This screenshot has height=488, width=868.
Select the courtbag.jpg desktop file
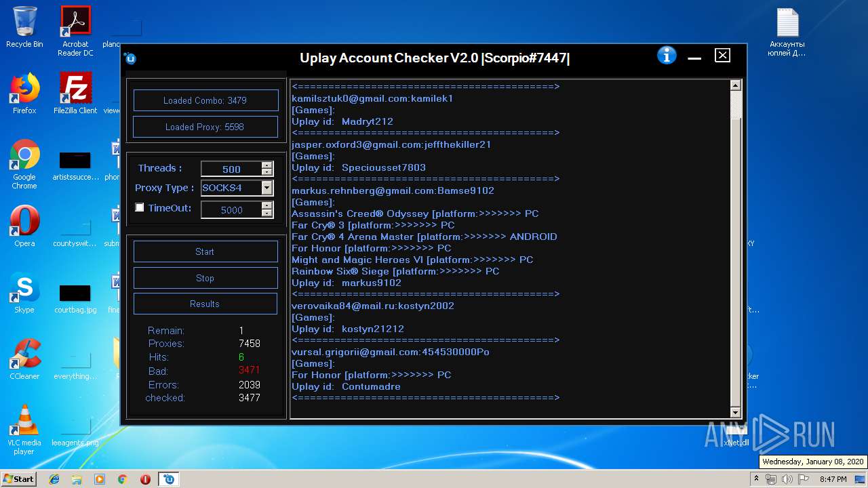pos(75,298)
